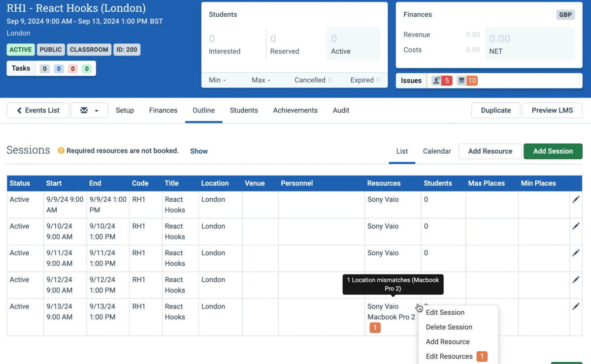This screenshot has width=591, height=364.
Task: Open the personnel issues icon showing 5
Action: (441, 80)
